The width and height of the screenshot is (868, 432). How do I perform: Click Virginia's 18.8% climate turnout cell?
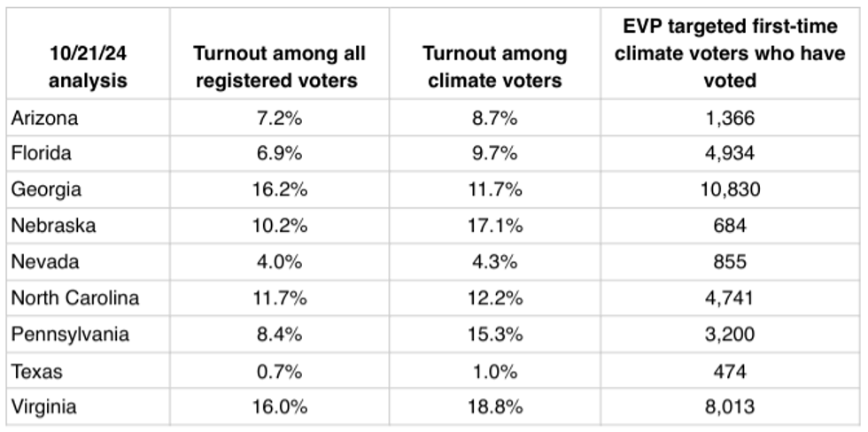[x=493, y=408]
